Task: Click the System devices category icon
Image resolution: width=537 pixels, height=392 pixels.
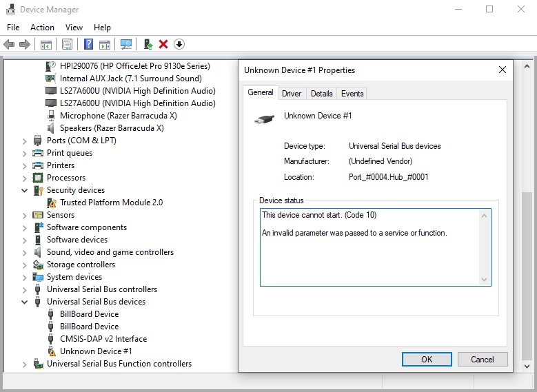Action: point(38,277)
